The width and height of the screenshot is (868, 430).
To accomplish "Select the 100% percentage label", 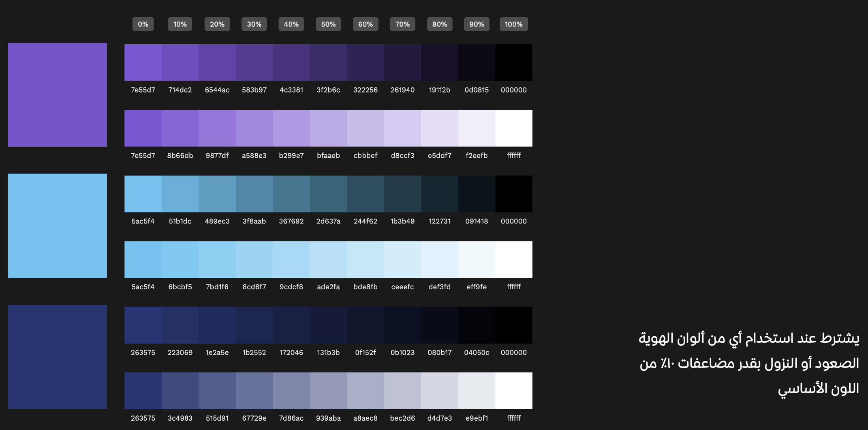I will point(513,24).
